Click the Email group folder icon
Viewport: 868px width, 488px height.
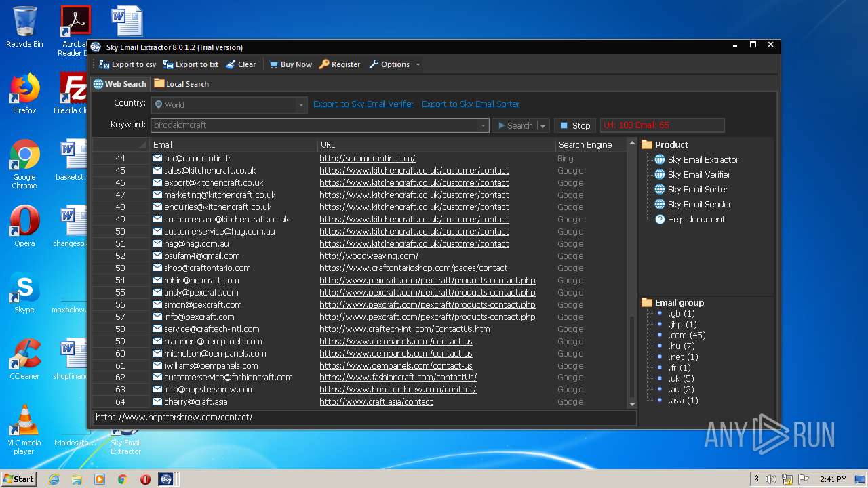[647, 302]
